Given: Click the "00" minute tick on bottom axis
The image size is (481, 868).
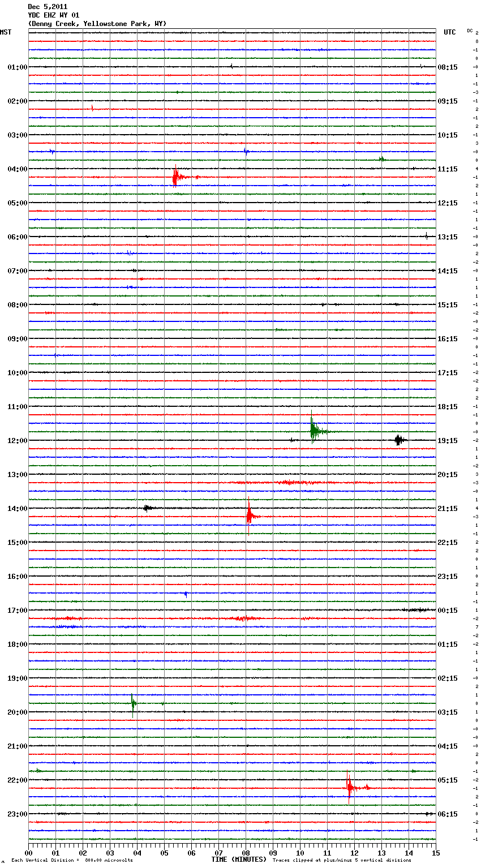Looking at the screenshot, I should [28, 853].
